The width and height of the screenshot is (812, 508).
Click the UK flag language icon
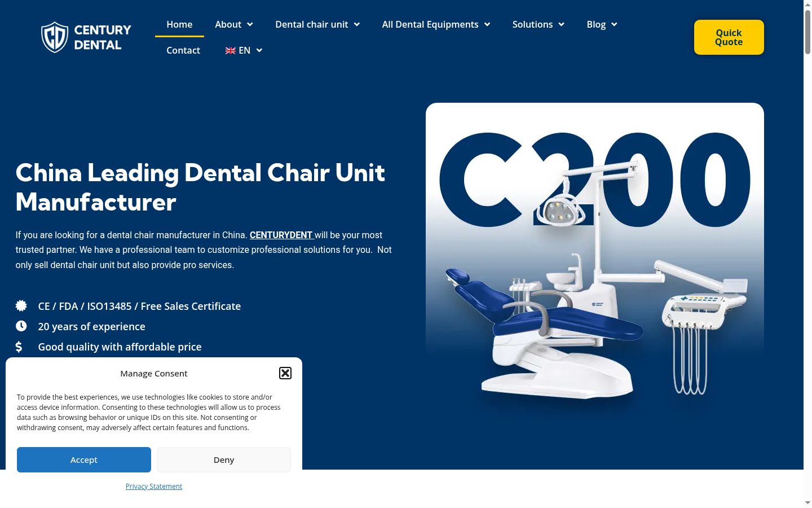click(231, 51)
